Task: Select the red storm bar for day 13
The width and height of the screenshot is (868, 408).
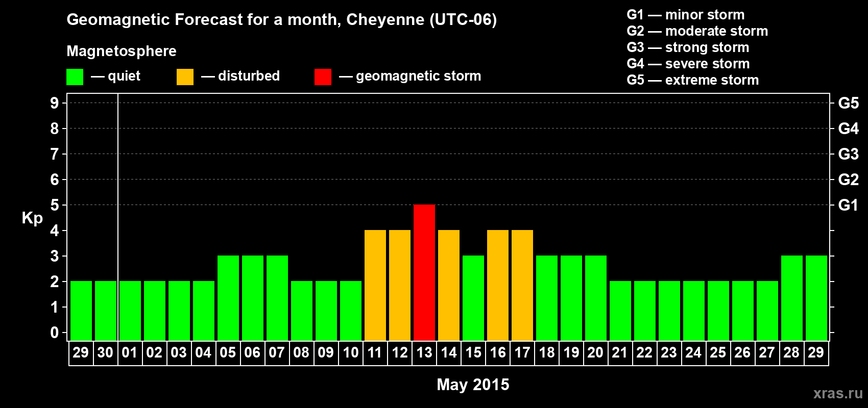Action: pyautogui.click(x=424, y=272)
